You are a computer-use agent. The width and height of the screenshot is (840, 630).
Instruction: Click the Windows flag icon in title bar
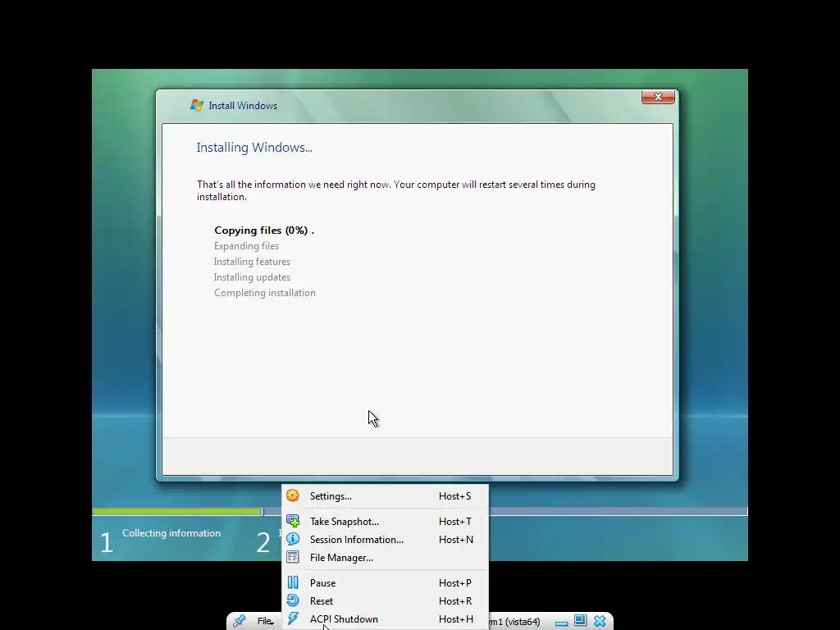tap(197, 106)
